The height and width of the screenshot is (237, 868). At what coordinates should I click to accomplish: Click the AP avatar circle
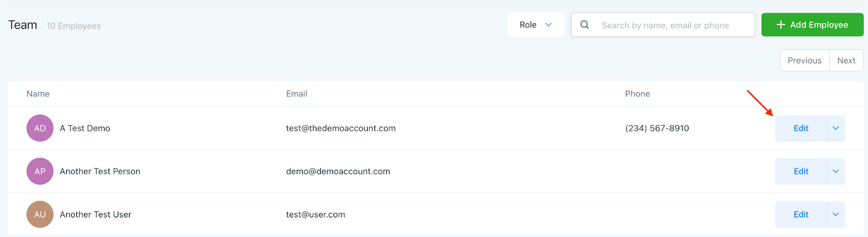point(40,171)
